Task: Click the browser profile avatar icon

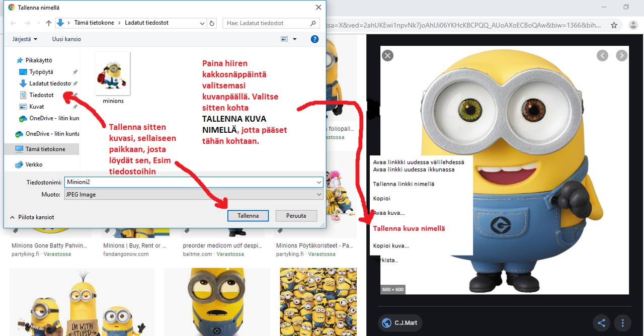Action: (x=633, y=24)
